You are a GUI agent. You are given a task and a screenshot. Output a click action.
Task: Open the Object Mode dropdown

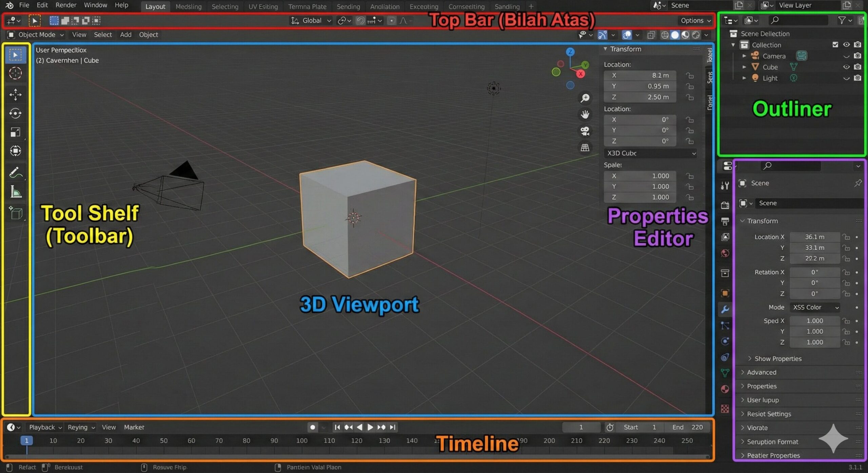36,35
